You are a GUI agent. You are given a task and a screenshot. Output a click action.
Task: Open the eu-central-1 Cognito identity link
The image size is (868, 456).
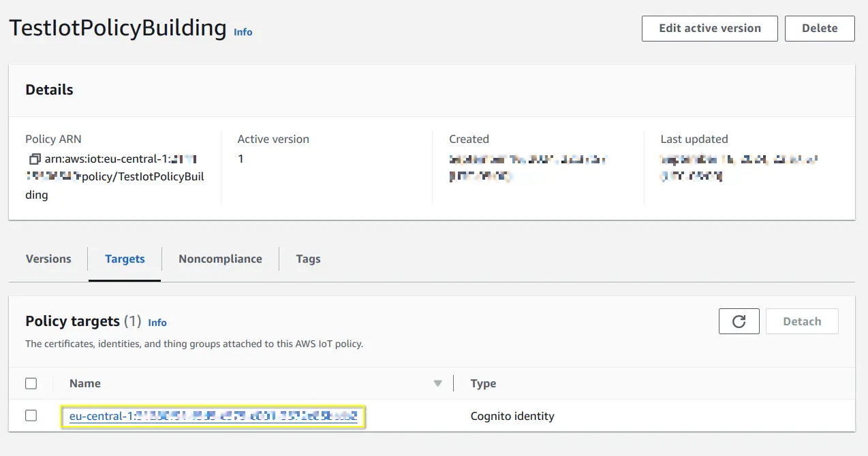213,416
